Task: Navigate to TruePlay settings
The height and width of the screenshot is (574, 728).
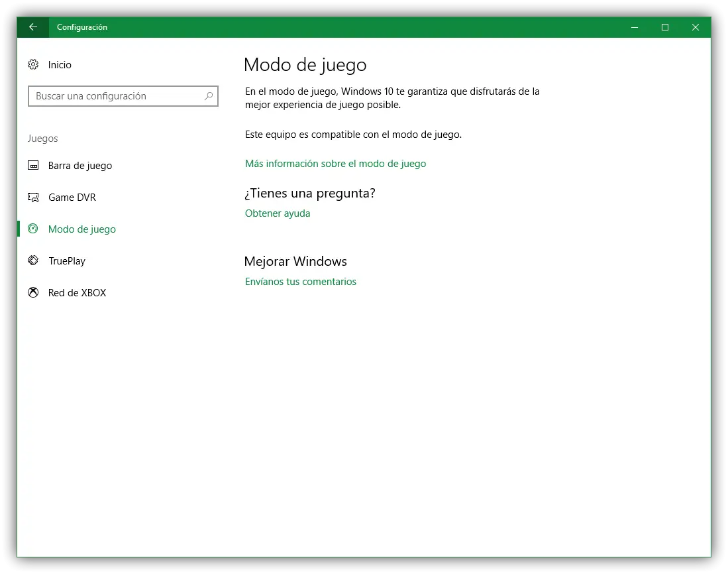Action: tap(67, 260)
